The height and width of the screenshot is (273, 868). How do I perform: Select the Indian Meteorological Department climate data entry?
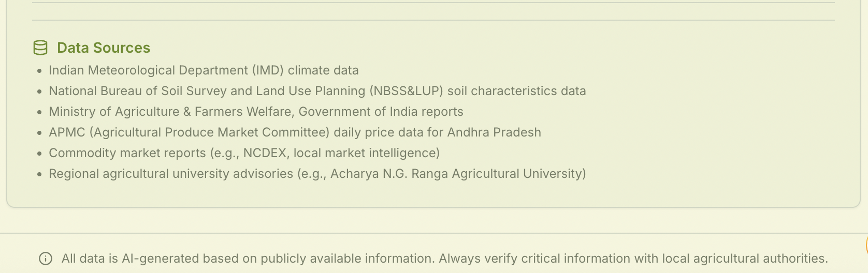click(204, 70)
